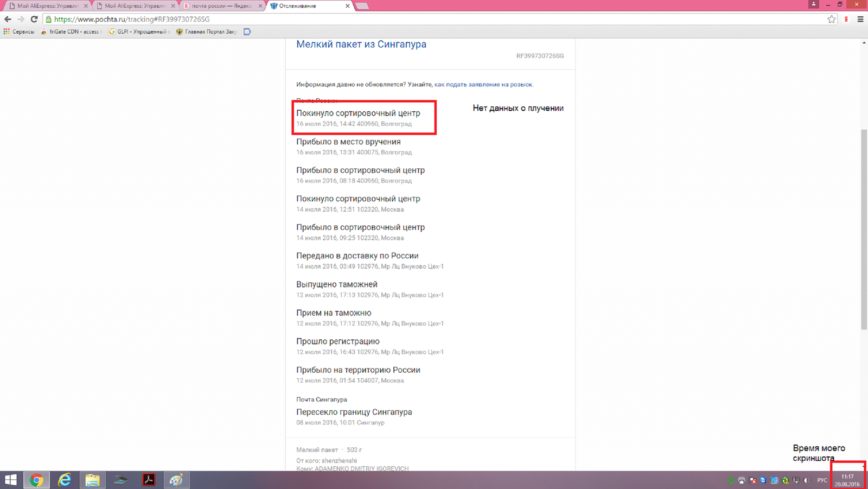The height and width of the screenshot is (489, 868).
Task: Click the browser forward arrow
Action: tap(21, 19)
